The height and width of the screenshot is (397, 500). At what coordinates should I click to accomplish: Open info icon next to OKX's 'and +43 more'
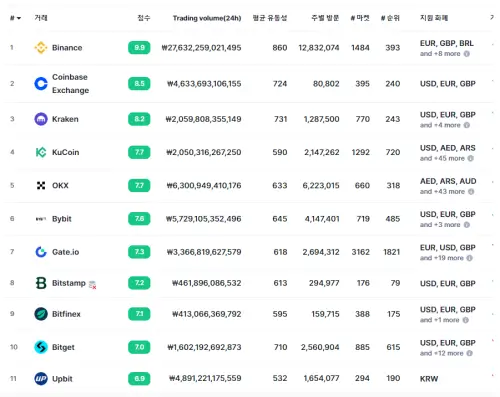tap(471, 192)
